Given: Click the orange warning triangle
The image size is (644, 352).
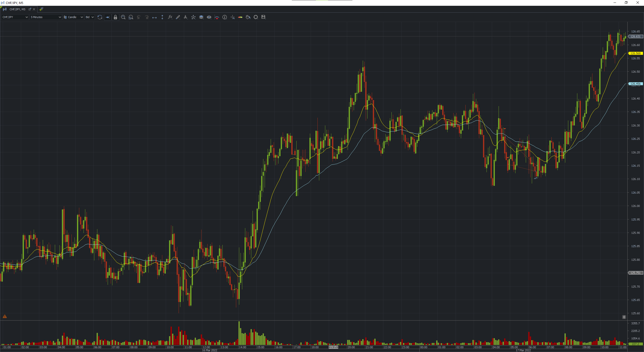Looking at the screenshot, I should point(5,317).
